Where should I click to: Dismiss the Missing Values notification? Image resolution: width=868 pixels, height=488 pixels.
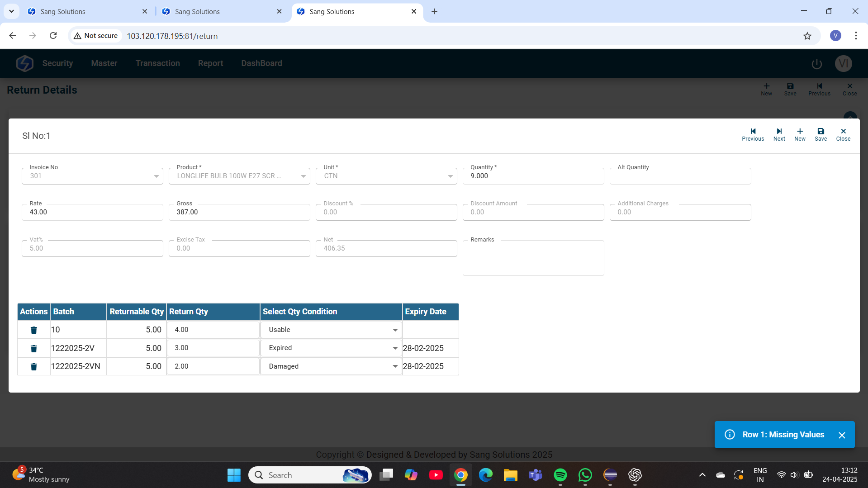(x=842, y=435)
